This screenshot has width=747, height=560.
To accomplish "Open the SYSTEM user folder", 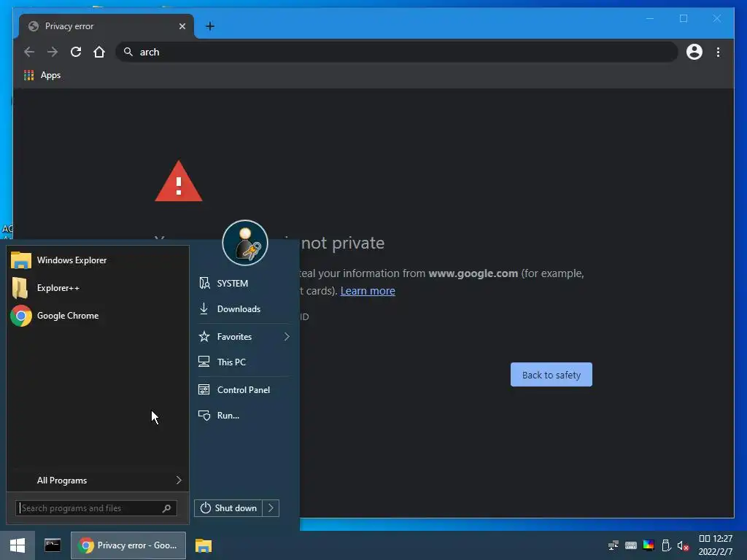I will pos(244,284).
